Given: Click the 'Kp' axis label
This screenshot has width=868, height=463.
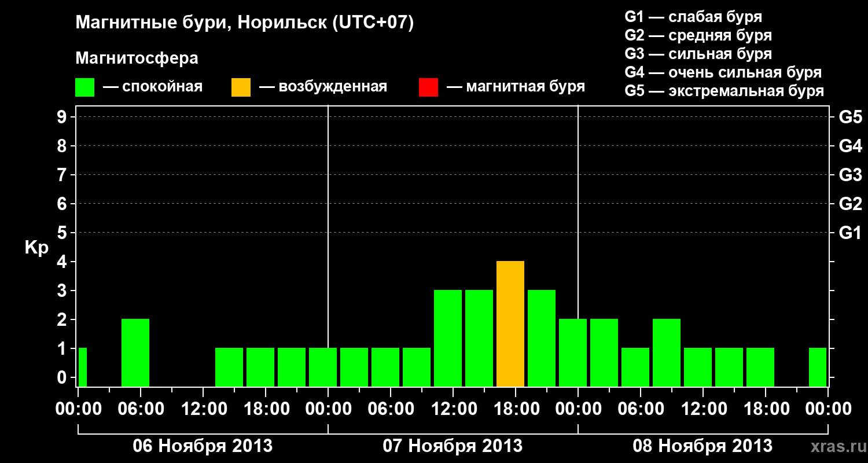Looking at the screenshot, I should tap(36, 248).
